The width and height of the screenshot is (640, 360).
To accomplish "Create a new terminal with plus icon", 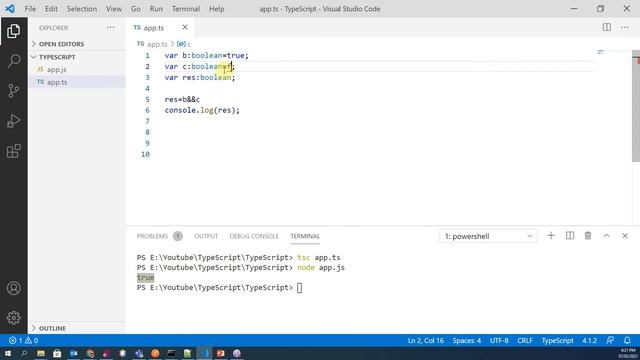I will click(551, 236).
